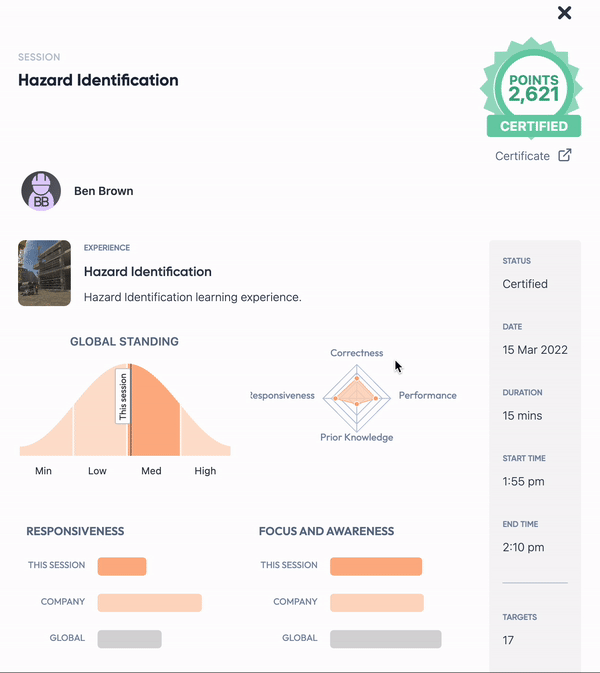600x673 pixels.
Task: Click Ben Brown's BB avatar
Action: tap(41, 191)
